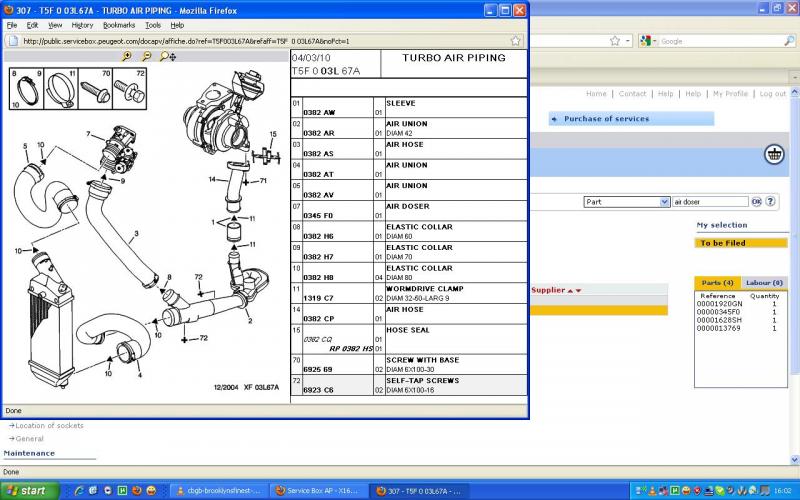Bookmark the Turbo Air Piping popup page
Viewport: 800px width, 500px height.
tap(515, 41)
